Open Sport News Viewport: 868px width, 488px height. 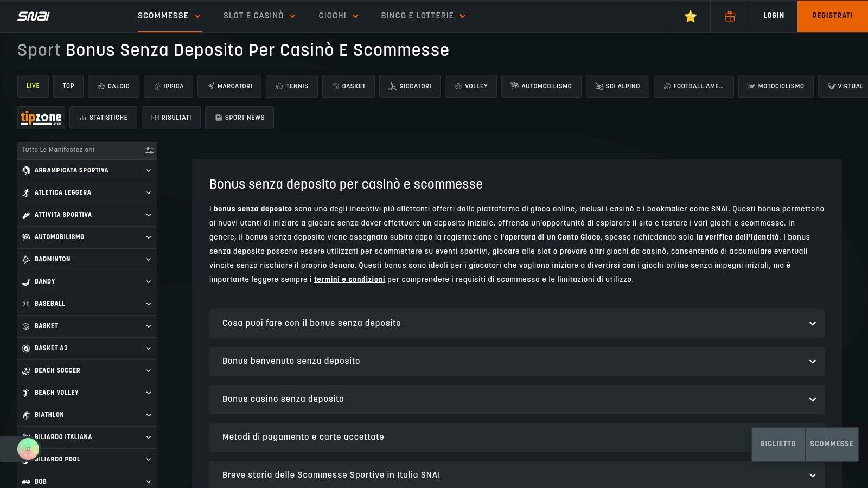tap(239, 118)
